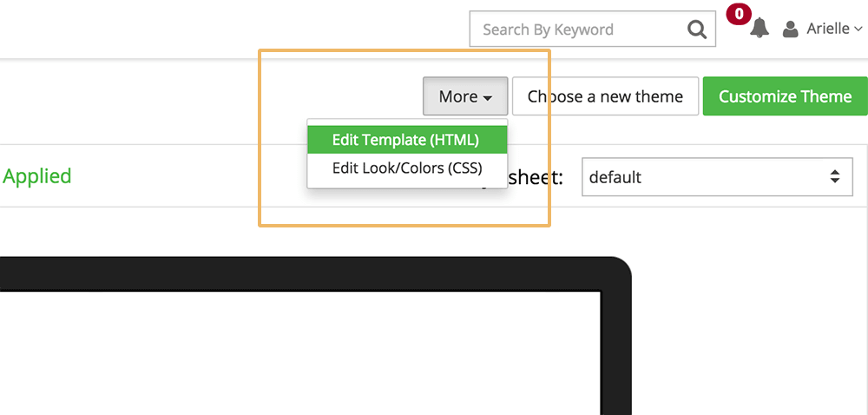Click the white screen inside monitor preview
The width and height of the screenshot is (868, 415).
(x=299, y=353)
